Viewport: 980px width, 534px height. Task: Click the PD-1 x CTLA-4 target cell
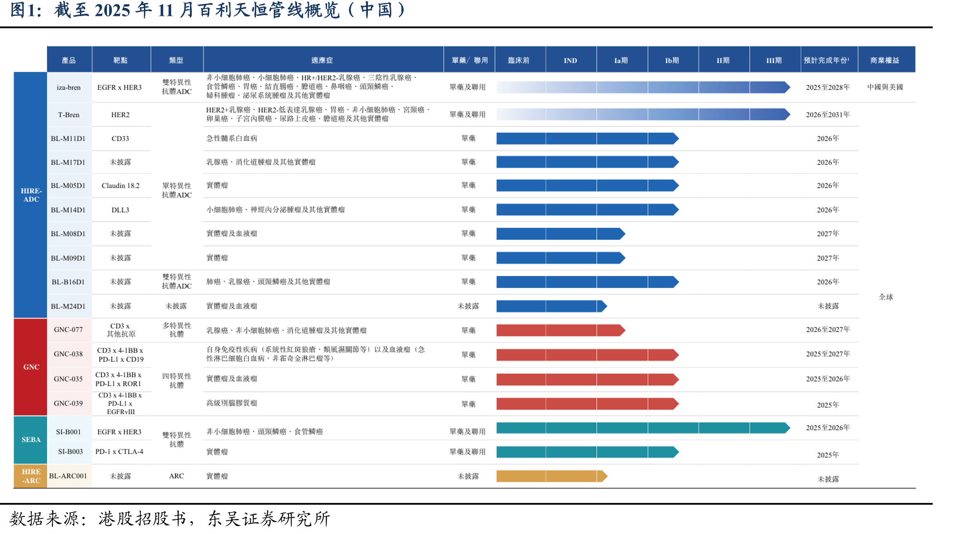pos(119,452)
